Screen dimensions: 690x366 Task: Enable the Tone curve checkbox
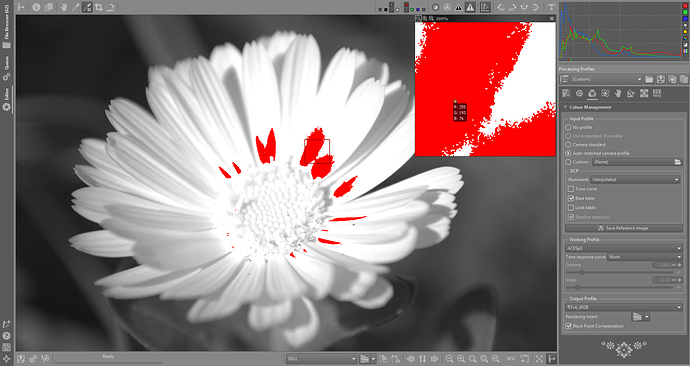point(571,189)
